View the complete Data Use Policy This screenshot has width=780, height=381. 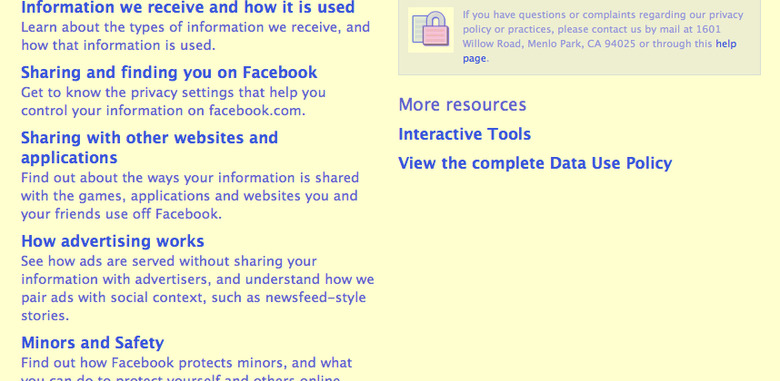click(x=535, y=163)
